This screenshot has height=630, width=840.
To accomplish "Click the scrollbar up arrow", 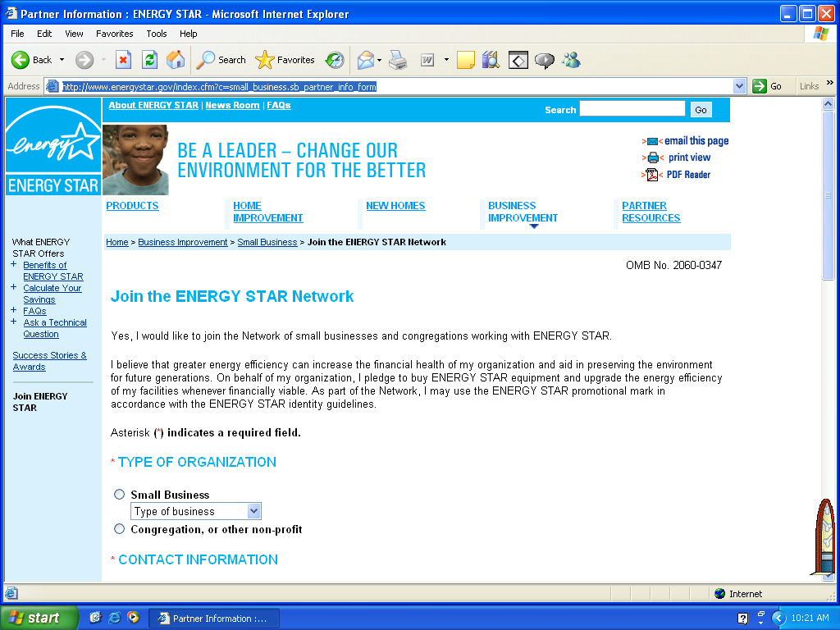I will pyautogui.click(x=829, y=104).
